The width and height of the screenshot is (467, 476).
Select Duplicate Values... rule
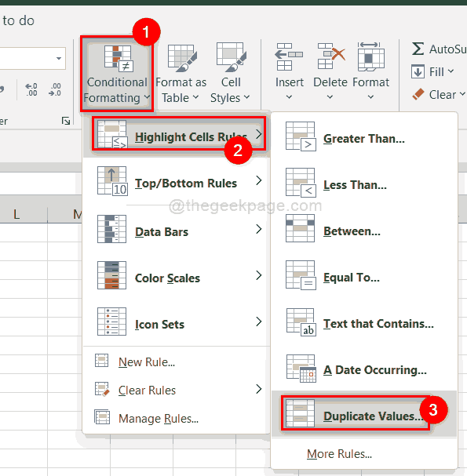coord(364,414)
